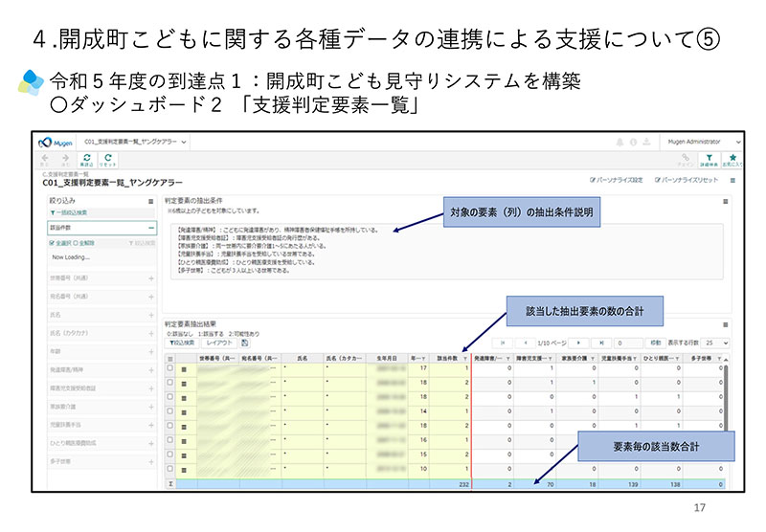Image resolution: width=766 pixels, height=532 pixels.
Task: Click filter icon on 児童扶養手当 column header
Action: point(635,359)
